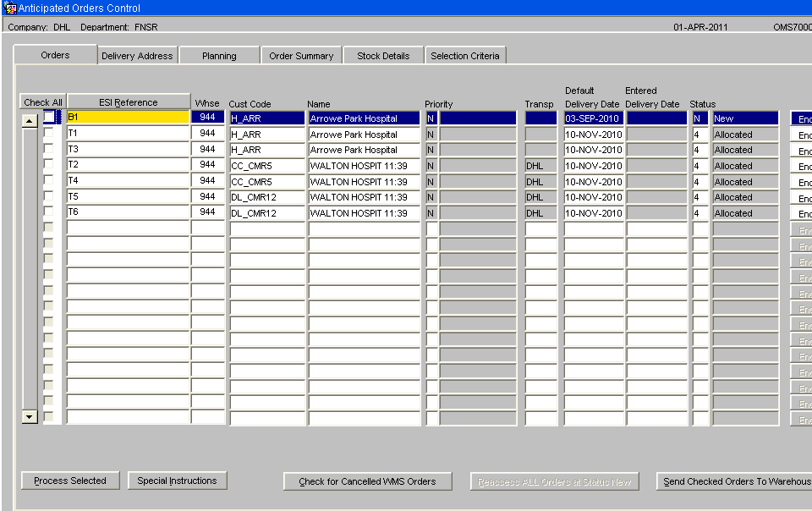Open the Delivery Address tab
The width and height of the screenshot is (812, 511).
[x=137, y=56]
